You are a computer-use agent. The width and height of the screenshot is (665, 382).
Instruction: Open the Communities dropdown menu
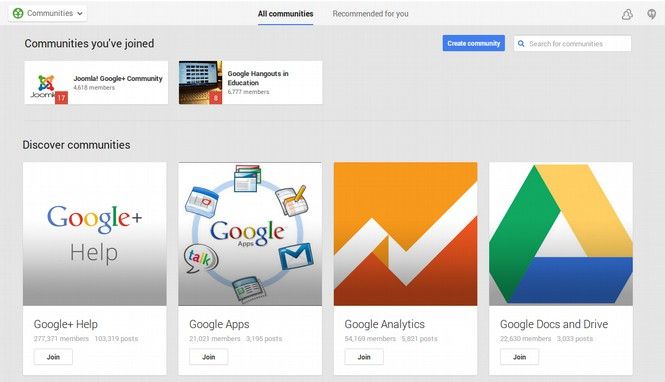(x=48, y=13)
